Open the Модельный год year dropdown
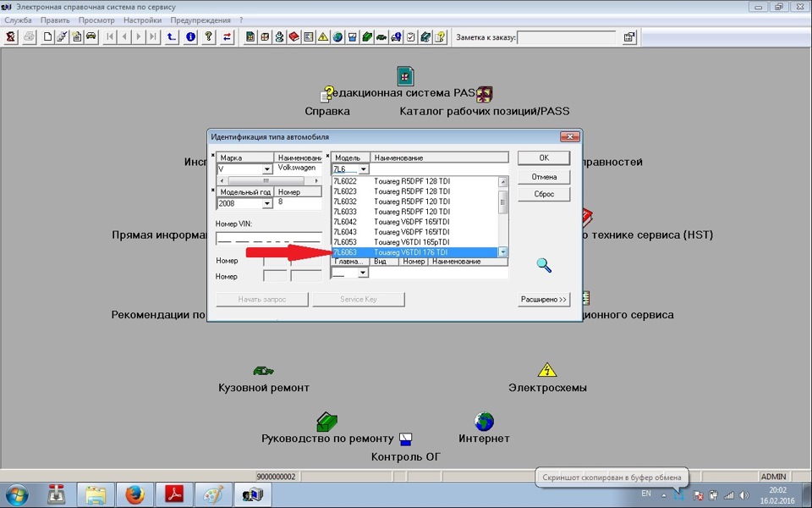Viewport: 812px width, 508px height. click(x=266, y=203)
